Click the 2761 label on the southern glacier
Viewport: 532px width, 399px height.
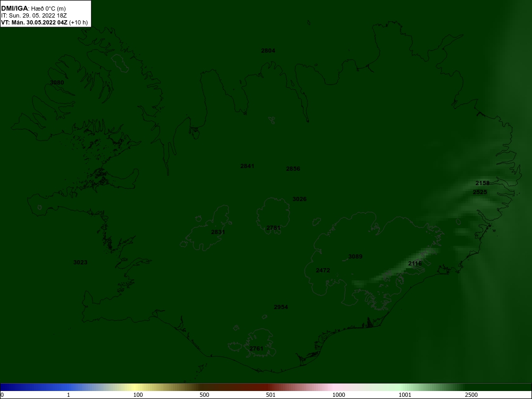click(256, 348)
